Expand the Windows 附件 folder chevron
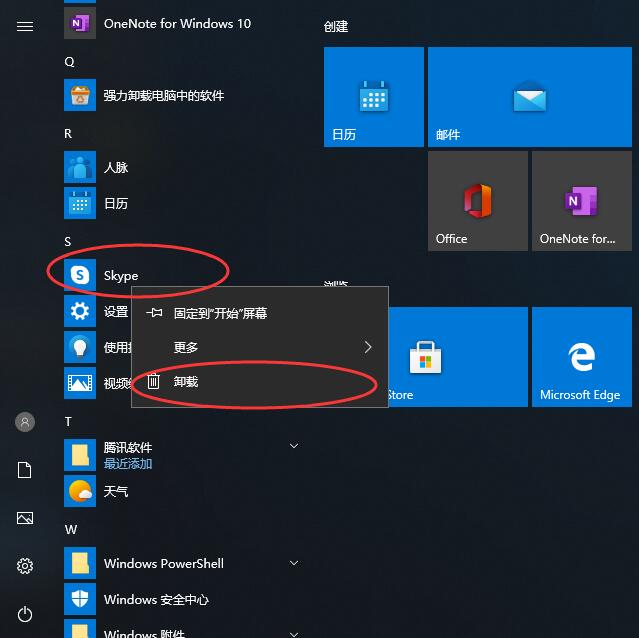 tap(294, 634)
